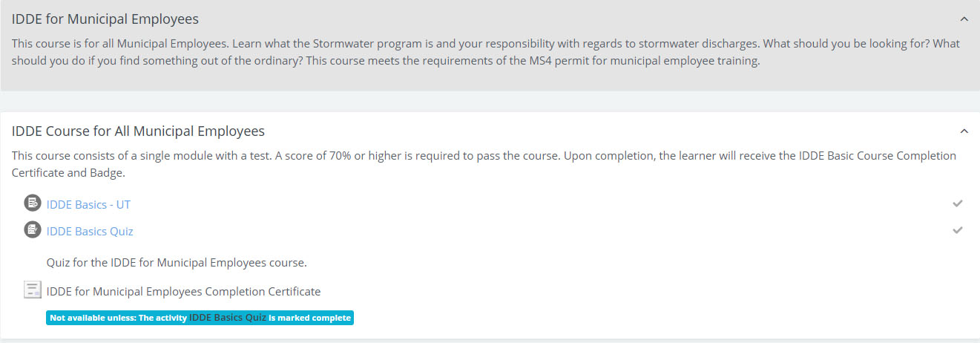The width and height of the screenshot is (980, 343).
Task: Select the Municipal Employees Completion Certificate item
Action: point(183,292)
